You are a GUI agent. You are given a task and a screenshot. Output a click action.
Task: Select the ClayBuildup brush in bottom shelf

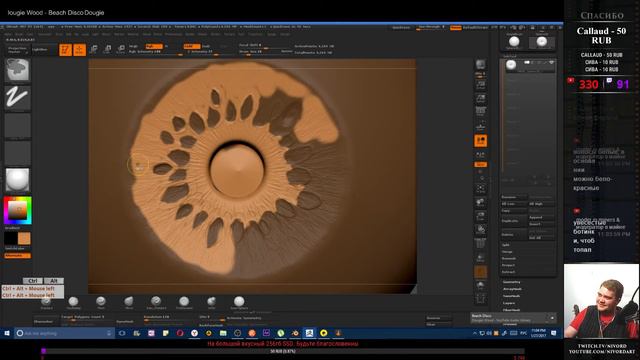pos(73,302)
